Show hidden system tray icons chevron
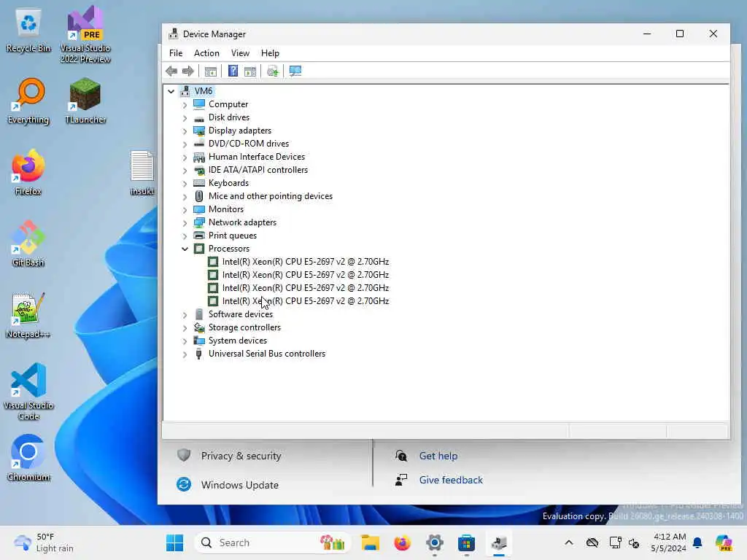The height and width of the screenshot is (560, 747). 569,542
